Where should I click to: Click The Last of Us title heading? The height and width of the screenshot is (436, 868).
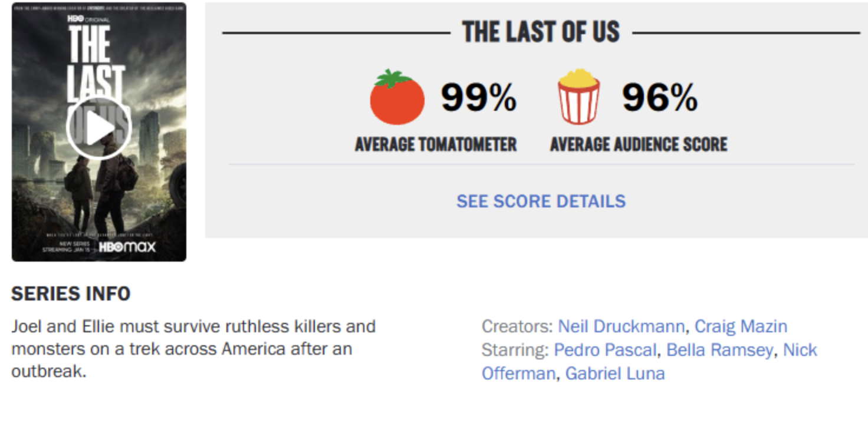click(541, 32)
